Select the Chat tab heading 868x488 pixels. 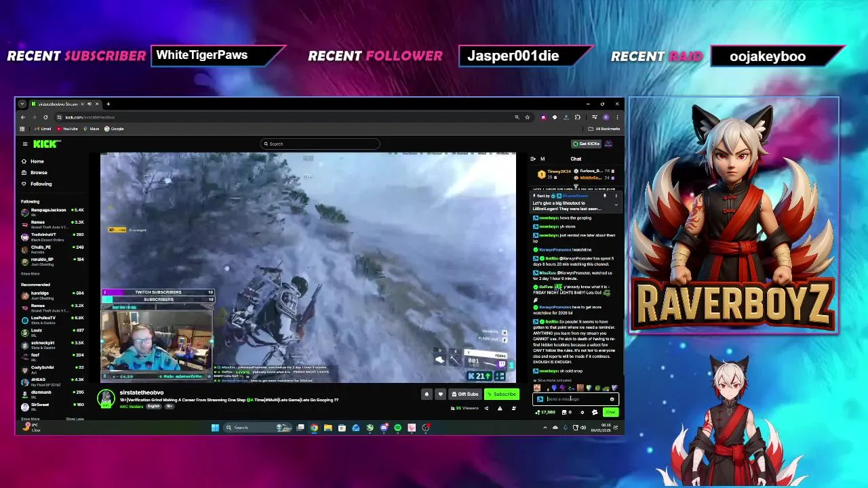[x=576, y=159]
